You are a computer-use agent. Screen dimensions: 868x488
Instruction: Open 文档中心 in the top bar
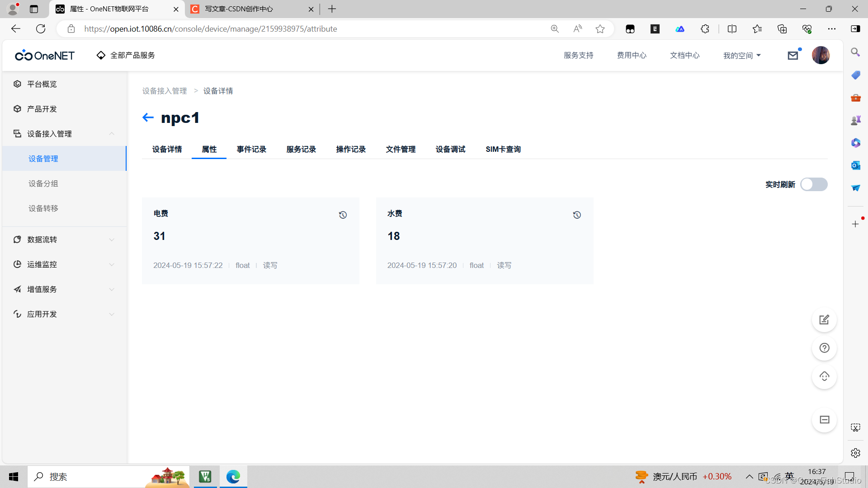(684, 56)
